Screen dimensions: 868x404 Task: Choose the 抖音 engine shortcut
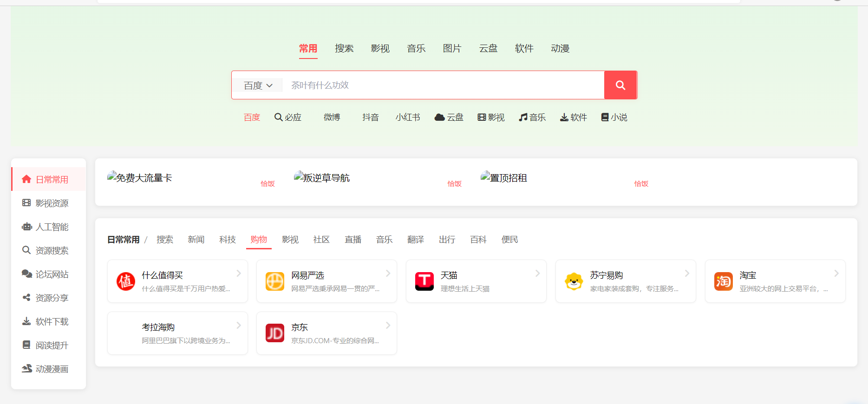tap(371, 117)
